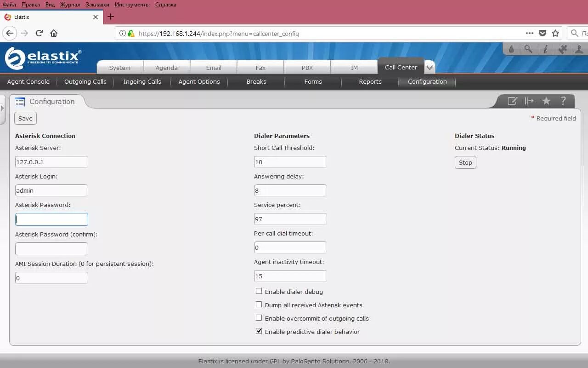The width and height of the screenshot is (588, 368).
Task: Open the System tab
Action: (120, 68)
